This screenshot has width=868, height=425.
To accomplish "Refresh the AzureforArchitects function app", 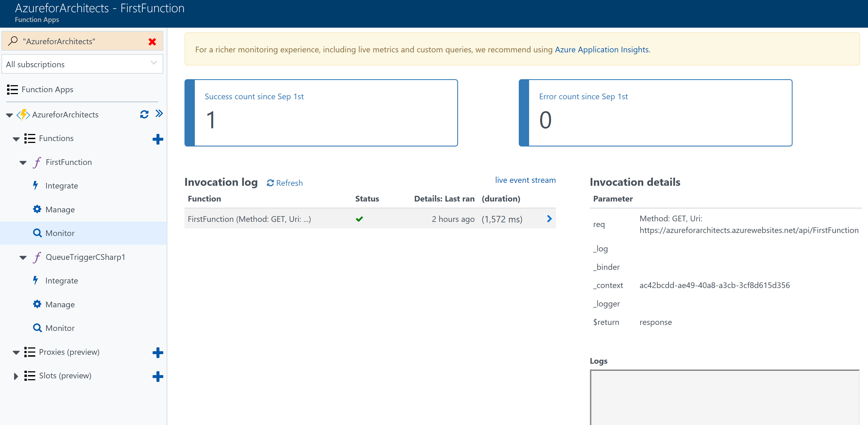I will [x=144, y=114].
